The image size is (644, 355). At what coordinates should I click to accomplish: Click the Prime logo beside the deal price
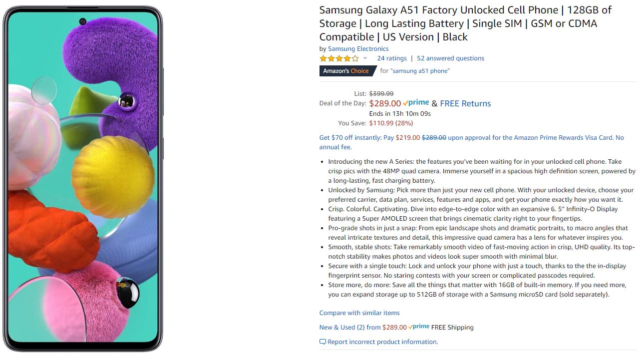tap(416, 103)
